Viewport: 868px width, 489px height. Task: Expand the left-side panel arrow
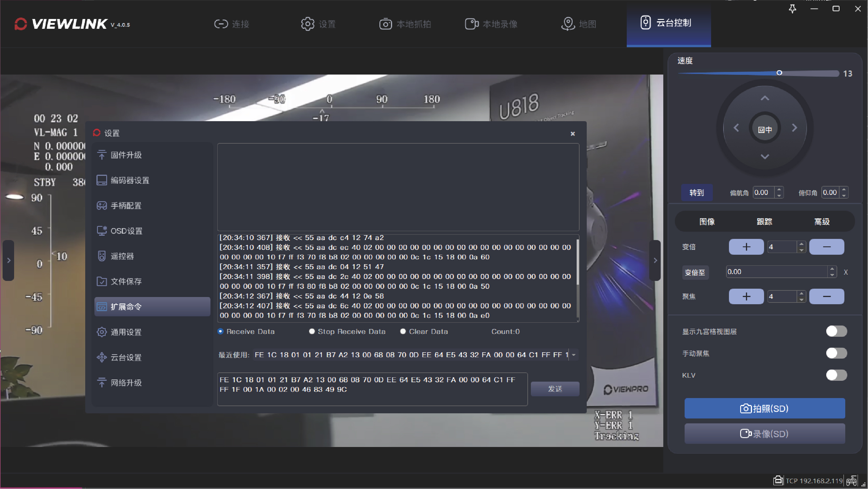pos(9,261)
